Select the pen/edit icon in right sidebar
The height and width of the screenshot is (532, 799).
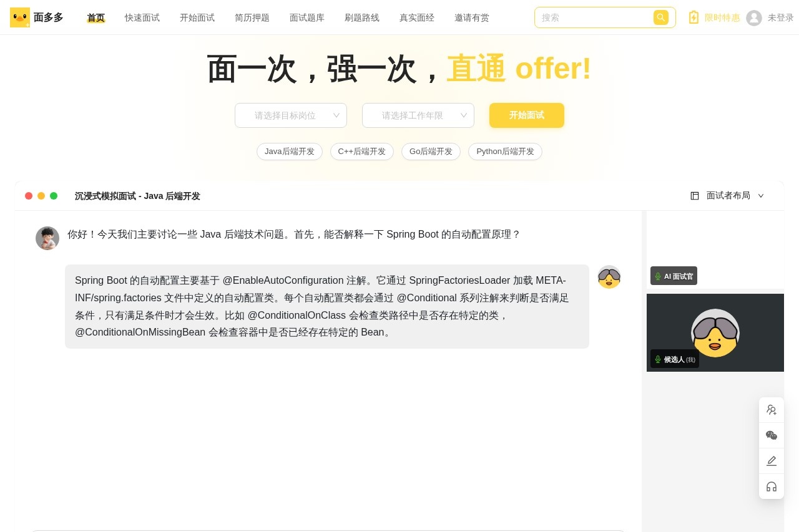(x=772, y=461)
